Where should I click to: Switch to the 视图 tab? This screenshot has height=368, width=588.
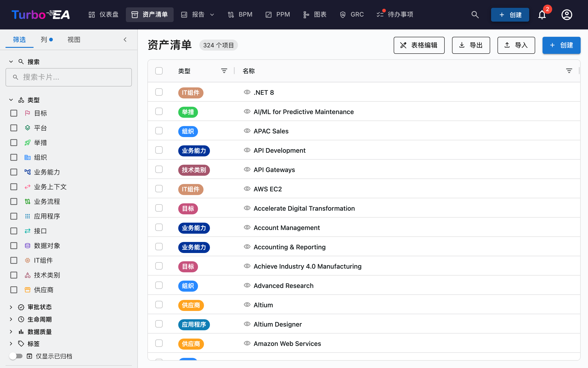pyautogui.click(x=74, y=39)
